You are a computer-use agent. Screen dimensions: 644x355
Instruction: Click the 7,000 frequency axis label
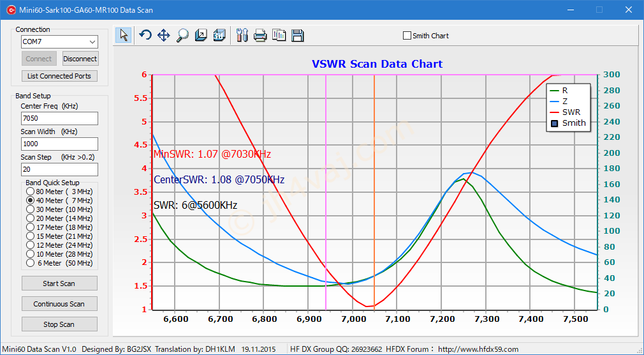click(x=353, y=319)
